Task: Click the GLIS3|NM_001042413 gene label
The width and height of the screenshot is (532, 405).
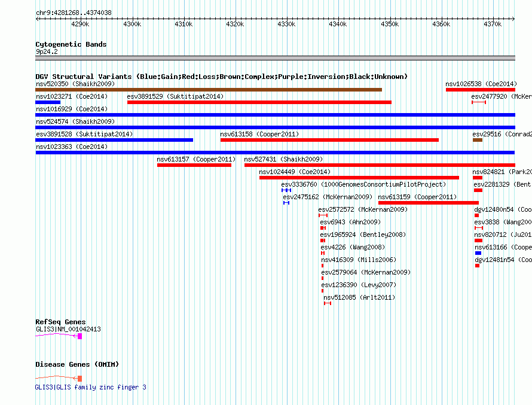Action: pos(68,329)
